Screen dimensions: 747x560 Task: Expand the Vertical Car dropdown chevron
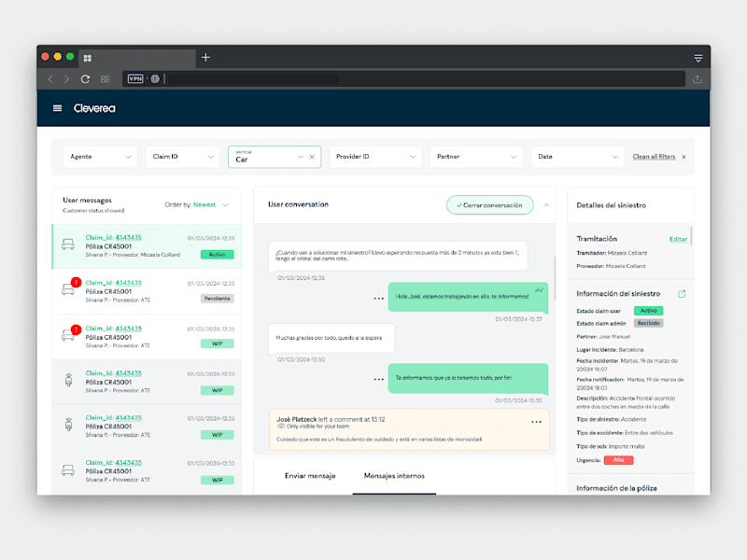tap(300, 157)
